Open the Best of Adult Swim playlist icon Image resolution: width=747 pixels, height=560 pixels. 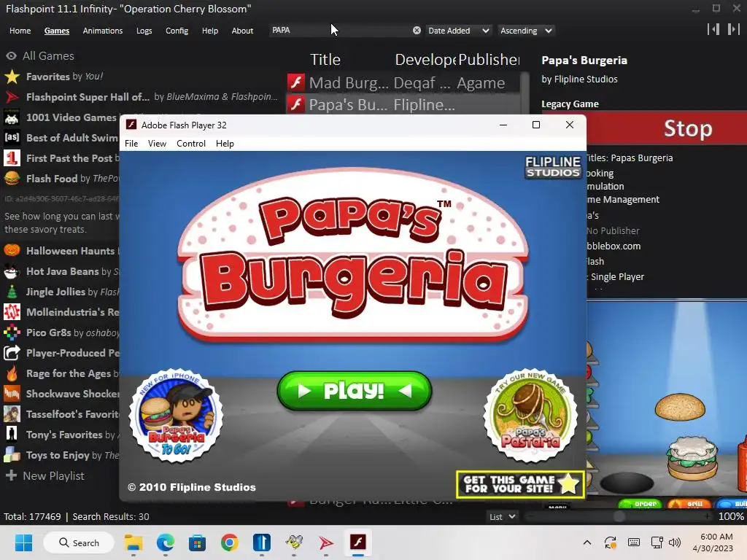point(12,138)
